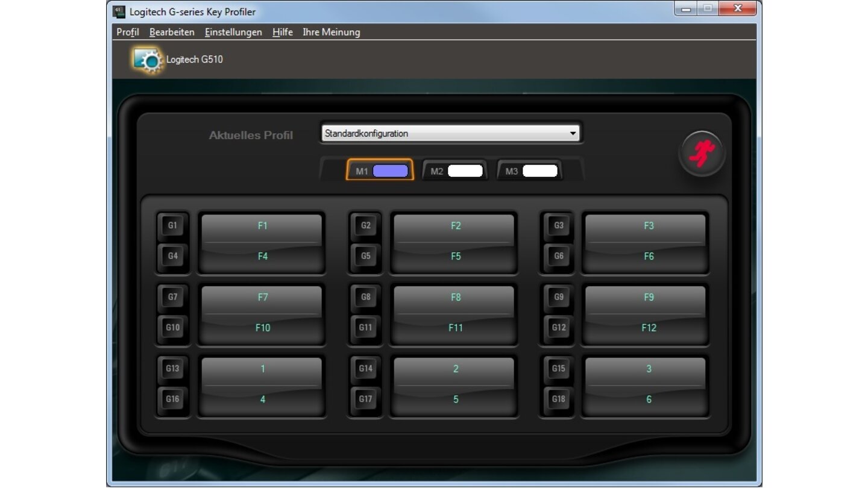Screen dimensions: 868x488
Task: Click the F2 assignment for G2
Action: (455, 227)
